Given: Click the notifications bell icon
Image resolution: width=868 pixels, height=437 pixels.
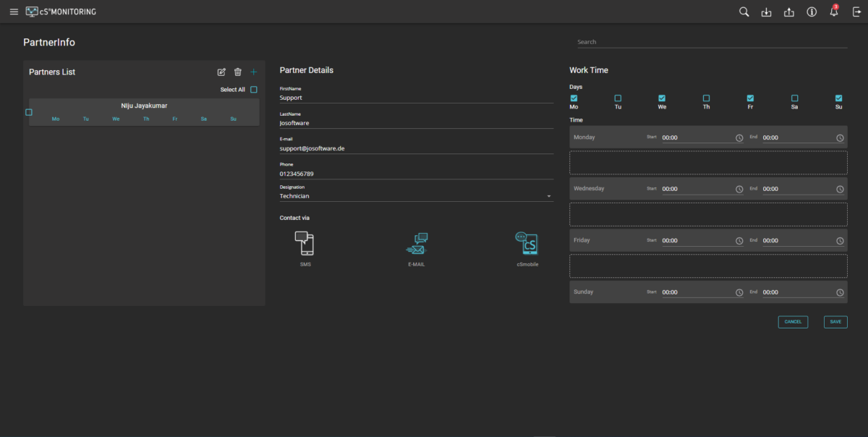Looking at the screenshot, I should pyautogui.click(x=833, y=12).
